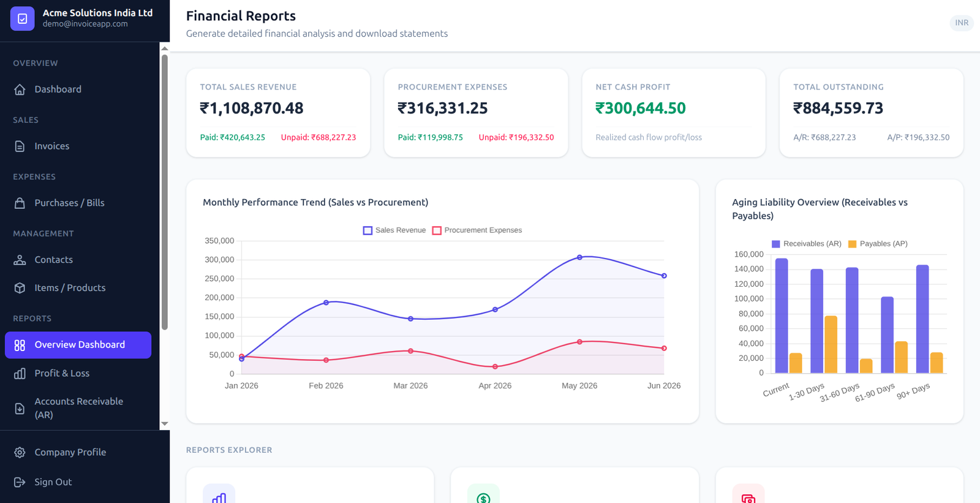Image resolution: width=980 pixels, height=503 pixels.
Task: Click the INR currency badge
Action: [x=962, y=23]
